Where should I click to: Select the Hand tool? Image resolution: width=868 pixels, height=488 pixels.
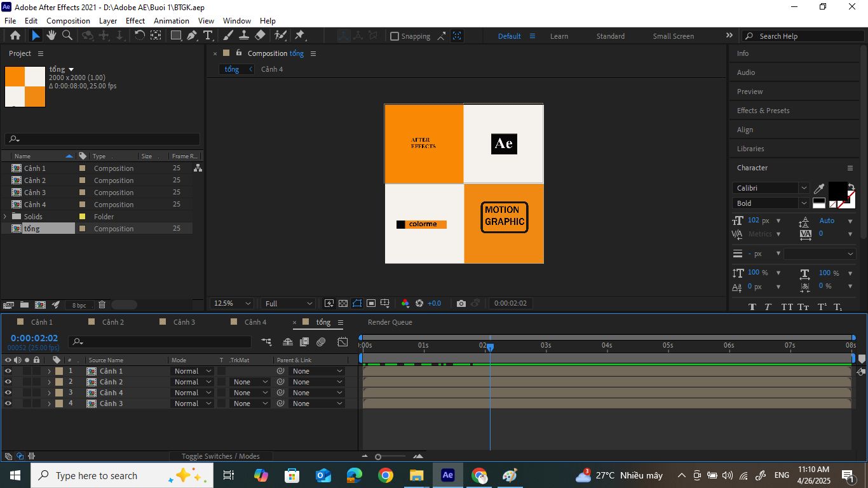click(x=52, y=36)
